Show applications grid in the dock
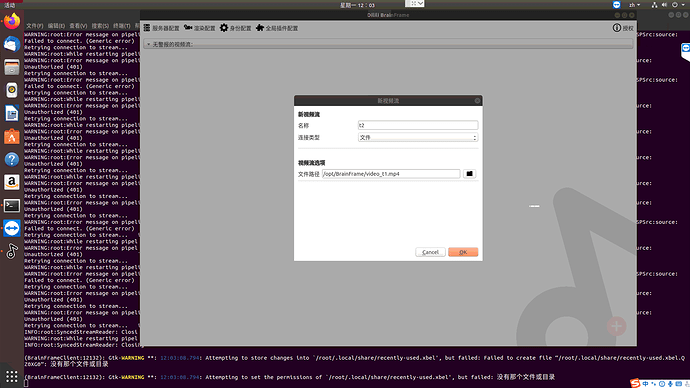Image resolution: width=690 pixels, height=388 pixels. [12, 376]
